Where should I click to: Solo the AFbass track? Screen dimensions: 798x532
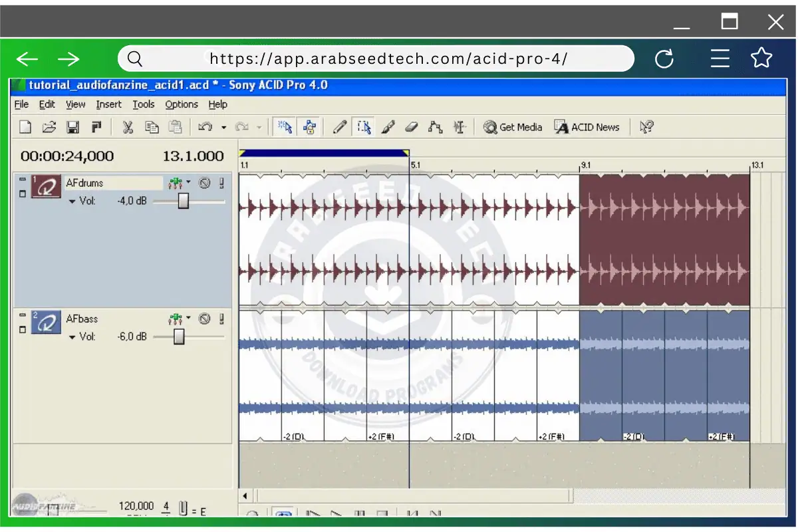pyautogui.click(x=221, y=319)
